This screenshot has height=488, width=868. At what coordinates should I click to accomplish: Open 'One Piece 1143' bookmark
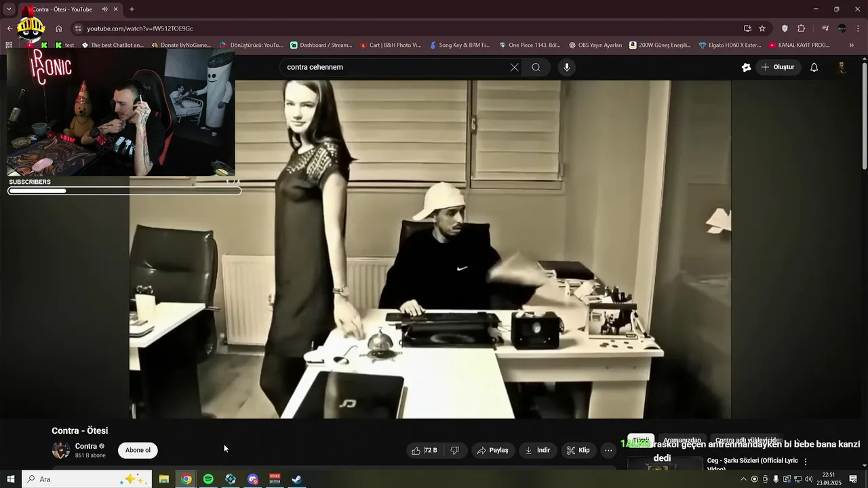coord(530,45)
